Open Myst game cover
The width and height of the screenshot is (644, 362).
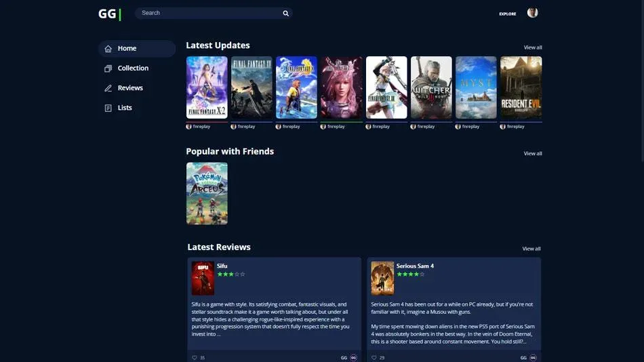coord(476,87)
